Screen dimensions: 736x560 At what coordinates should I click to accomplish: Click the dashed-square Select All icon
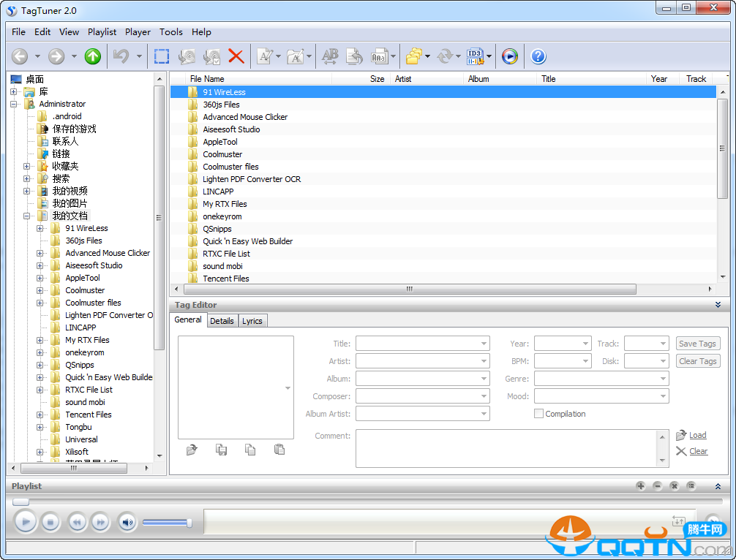tap(162, 56)
